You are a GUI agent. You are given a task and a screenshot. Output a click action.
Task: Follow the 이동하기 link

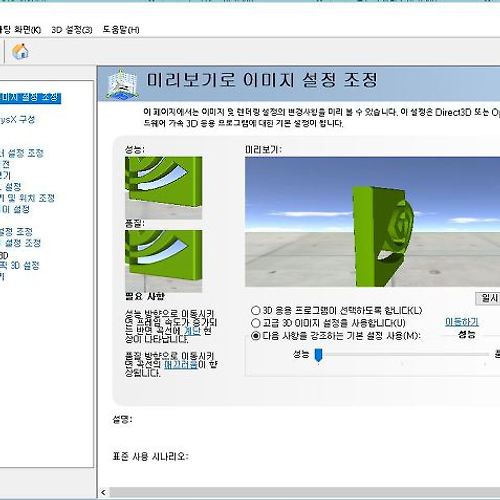tap(462, 322)
